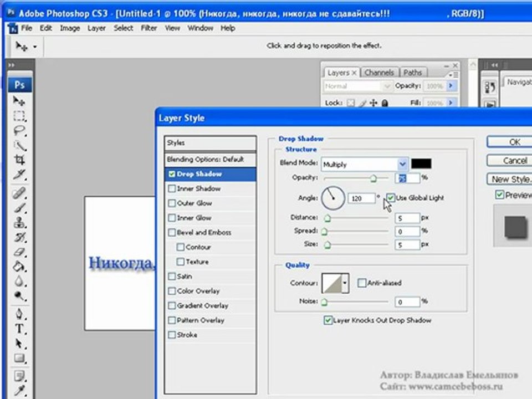Select the Styles list header
Screen dimensions: 532x399
[x=211, y=143]
